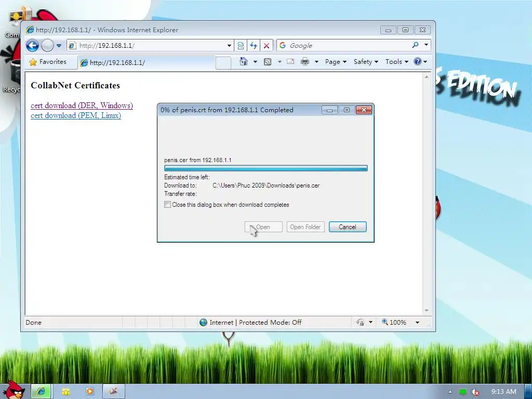532x399 pixels.
Task: Select the Computer desktop icon
Action: (12, 23)
